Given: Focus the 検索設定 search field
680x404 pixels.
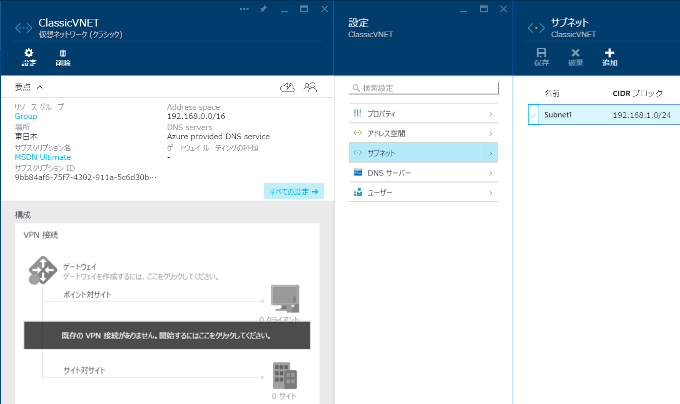Looking at the screenshot, I should coord(423,88).
